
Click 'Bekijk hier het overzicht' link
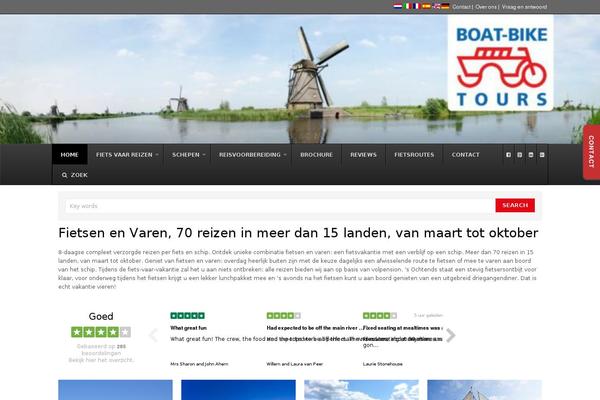click(x=101, y=360)
